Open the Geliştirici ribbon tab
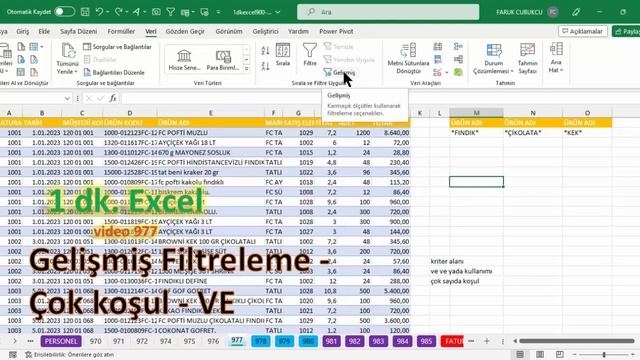This screenshot has height=360, width=640. click(x=265, y=31)
